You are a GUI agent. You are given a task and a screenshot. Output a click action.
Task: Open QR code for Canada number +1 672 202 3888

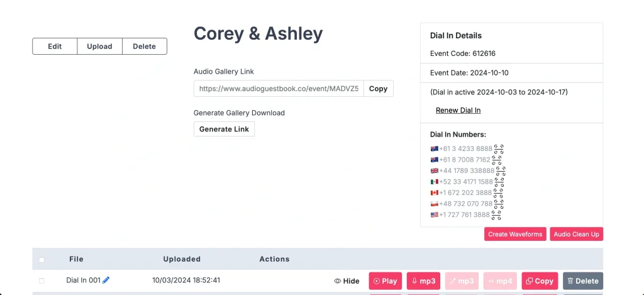498,193
